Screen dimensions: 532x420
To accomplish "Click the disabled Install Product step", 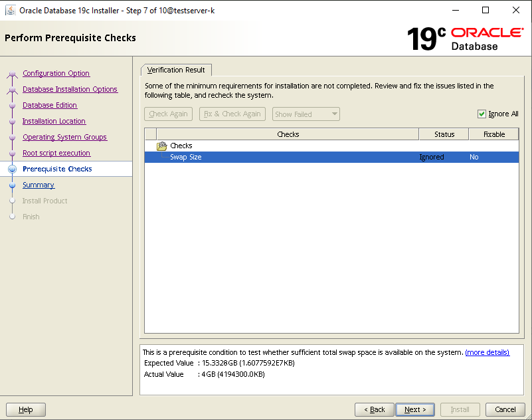I will (x=44, y=201).
